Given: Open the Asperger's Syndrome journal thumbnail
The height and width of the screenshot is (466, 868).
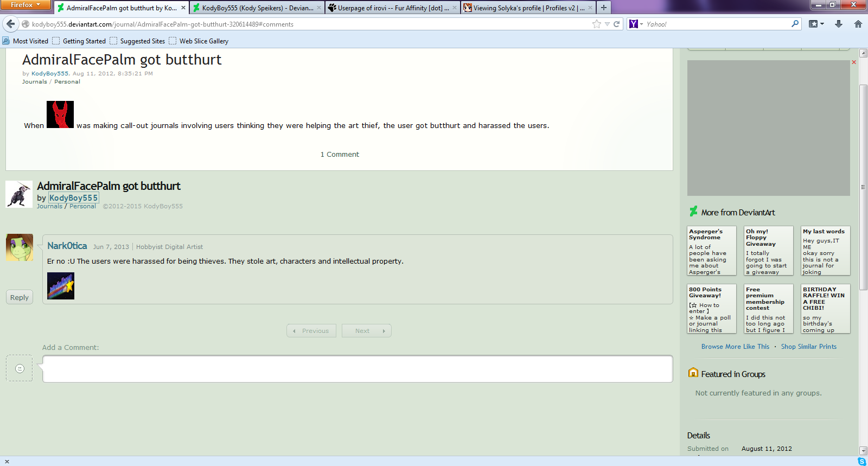Looking at the screenshot, I should pos(711,251).
